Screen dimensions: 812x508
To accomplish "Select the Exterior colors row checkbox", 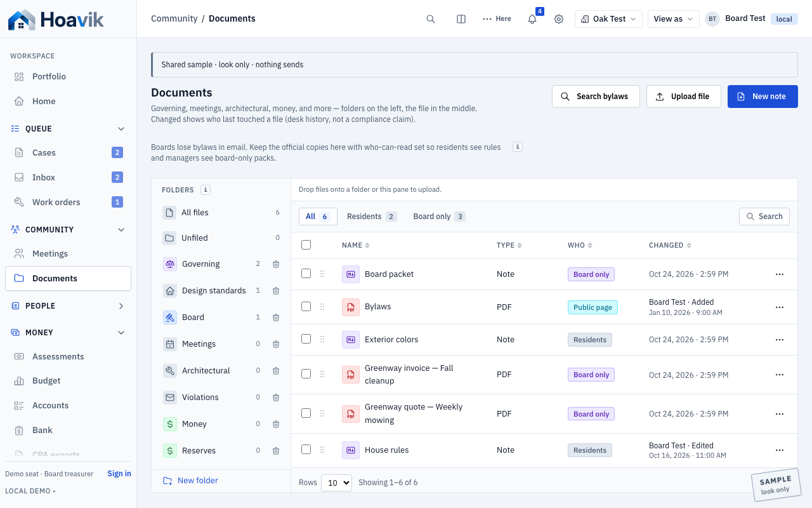I will pos(306,339).
